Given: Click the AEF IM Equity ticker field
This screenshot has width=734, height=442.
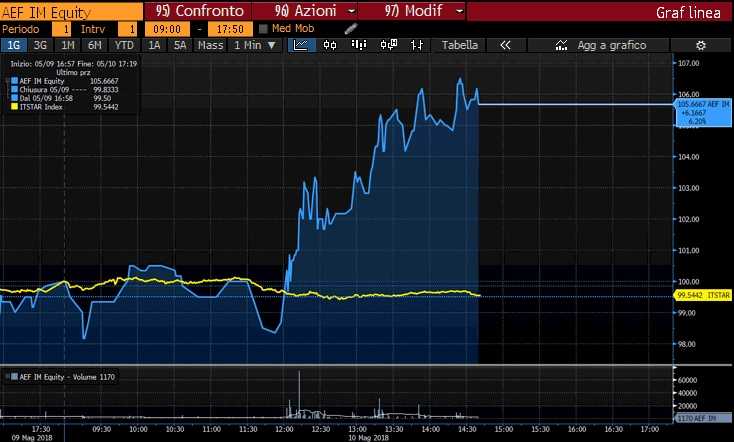Looking at the screenshot, I should tap(72, 11).
